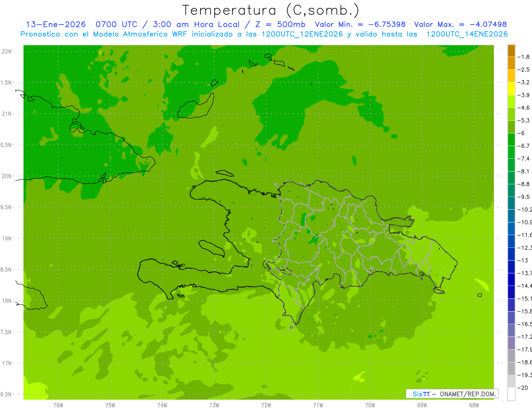Click the legend value '-9.5'
Image resolution: width=532 pixels, height=411 pixels.
[524, 197]
